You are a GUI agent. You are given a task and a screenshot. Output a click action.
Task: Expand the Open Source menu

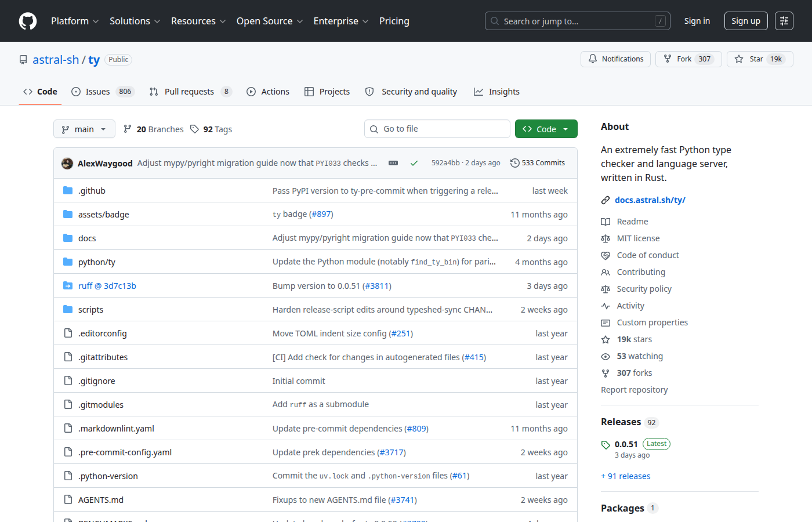(x=270, y=21)
